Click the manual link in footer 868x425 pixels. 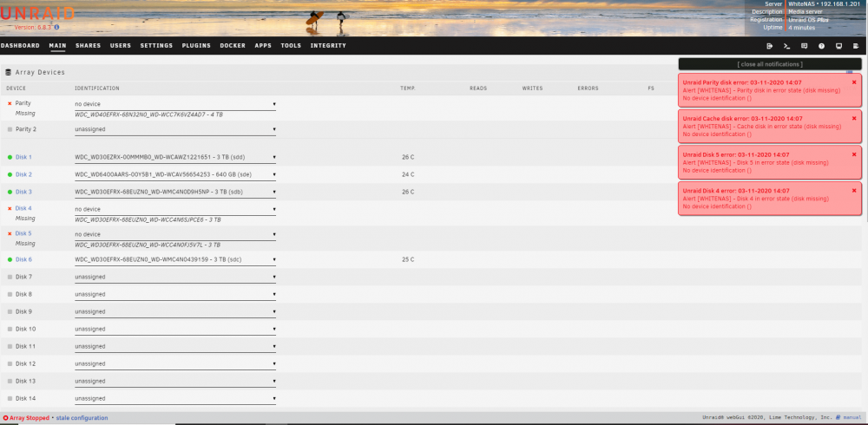coord(852,417)
